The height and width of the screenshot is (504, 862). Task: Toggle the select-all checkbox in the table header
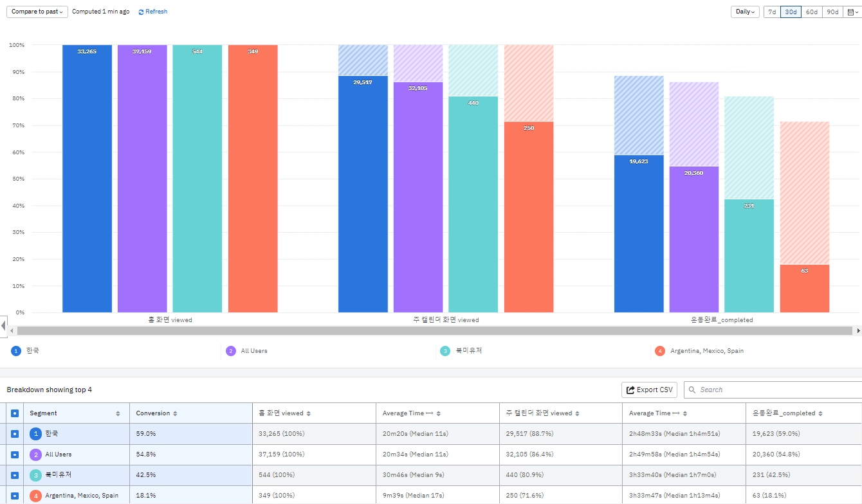[15, 413]
